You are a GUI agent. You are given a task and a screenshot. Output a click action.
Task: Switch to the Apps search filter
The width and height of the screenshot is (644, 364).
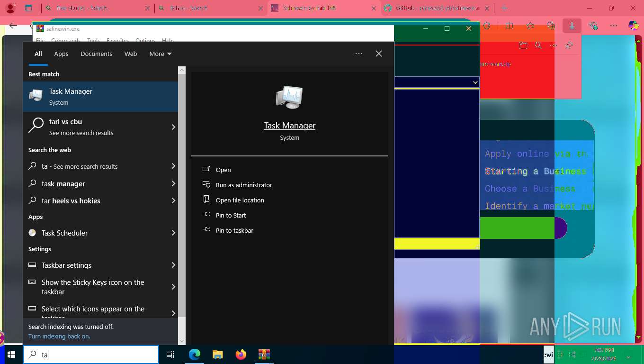click(x=61, y=54)
